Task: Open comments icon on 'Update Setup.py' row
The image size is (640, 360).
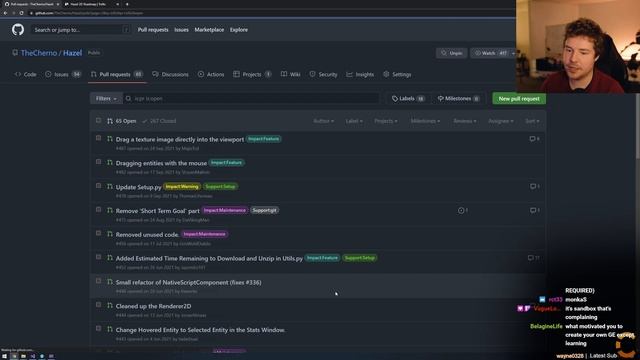Action: click(x=534, y=186)
